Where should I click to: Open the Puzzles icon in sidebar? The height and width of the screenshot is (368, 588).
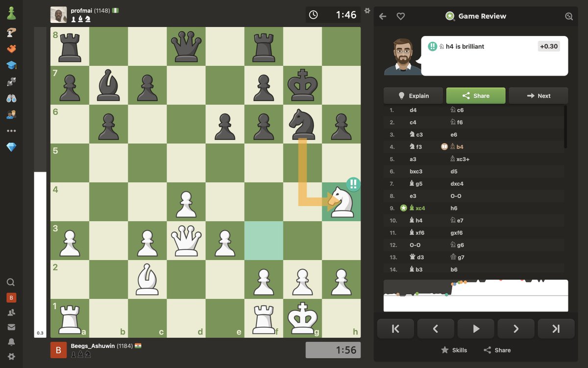coord(11,49)
